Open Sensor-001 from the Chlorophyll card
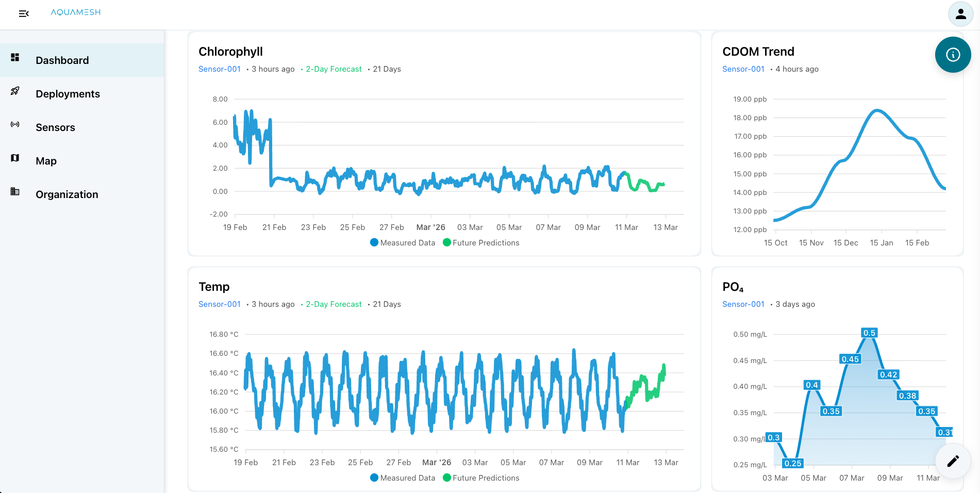This screenshot has width=980, height=493. pyautogui.click(x=220, y=69)
